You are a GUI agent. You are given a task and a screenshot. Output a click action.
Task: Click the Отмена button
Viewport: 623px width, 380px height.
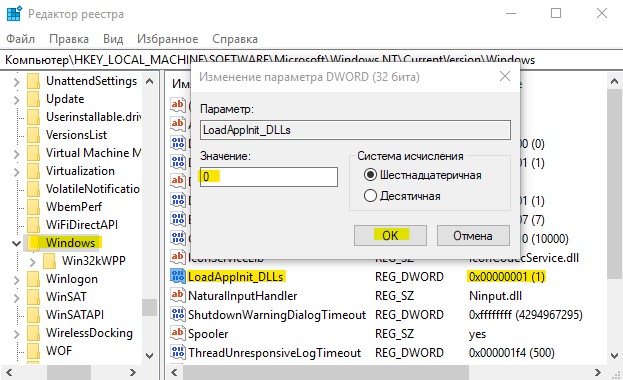coord(473,236)
